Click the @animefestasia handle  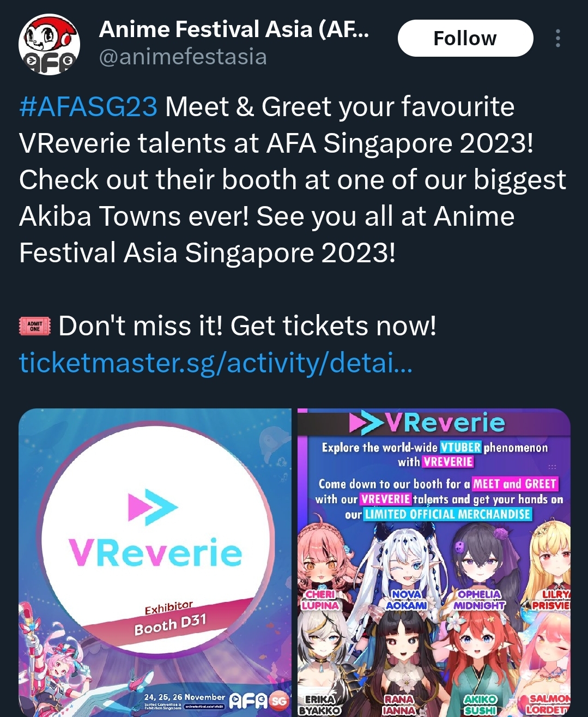tap(183, 57)
